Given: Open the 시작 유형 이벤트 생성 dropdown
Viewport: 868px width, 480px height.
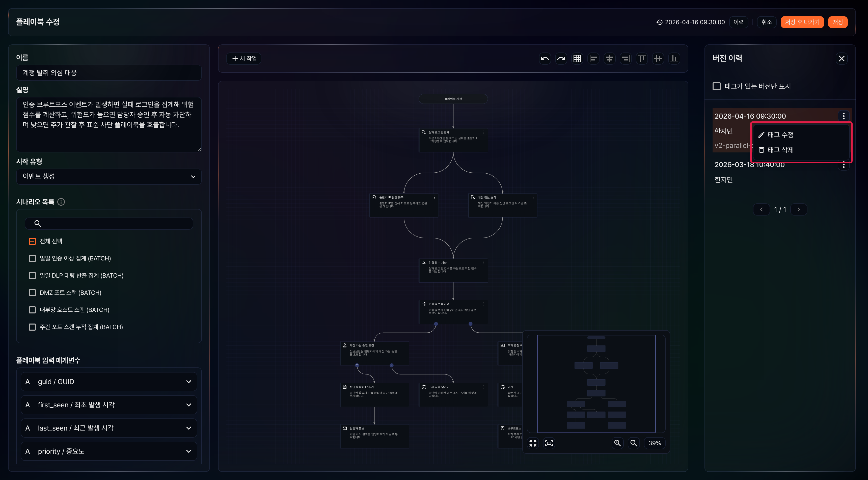Looking at the screenshot, I should click(x=109, y=176).
